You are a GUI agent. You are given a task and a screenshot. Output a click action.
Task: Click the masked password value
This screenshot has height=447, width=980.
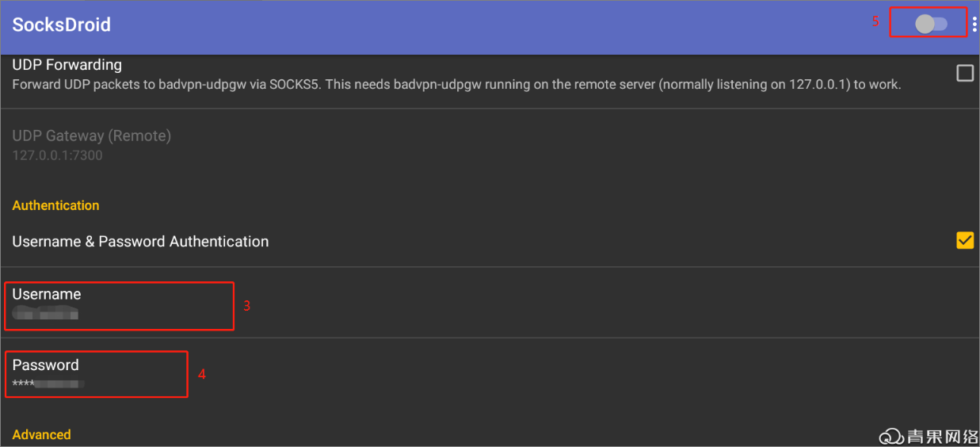[x=49, y=384]
